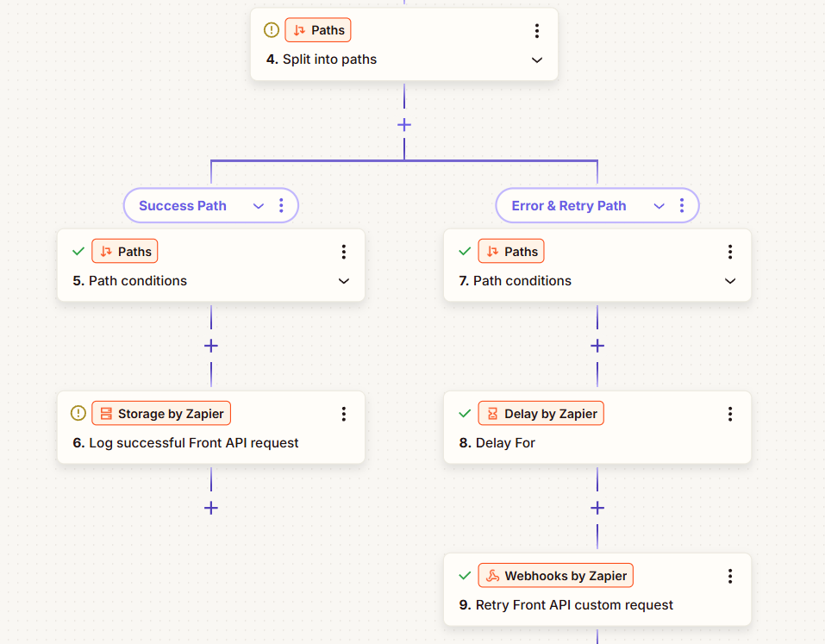The height and width of the screenshot is (644, 825).
Task: Open the three-dot menu on step 9 Retry request
Action: click(x=730, y=576)
